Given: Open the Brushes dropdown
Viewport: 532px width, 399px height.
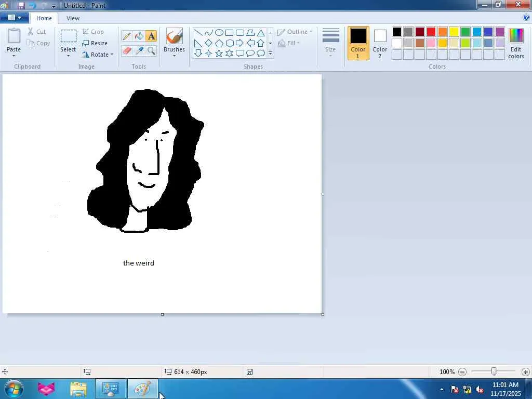Looking at the screenshot, I should [x=174, y=55].
